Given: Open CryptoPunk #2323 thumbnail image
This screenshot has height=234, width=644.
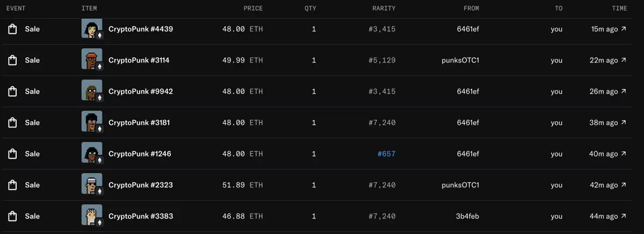Looking at the screenshot, I should point(92,184).
